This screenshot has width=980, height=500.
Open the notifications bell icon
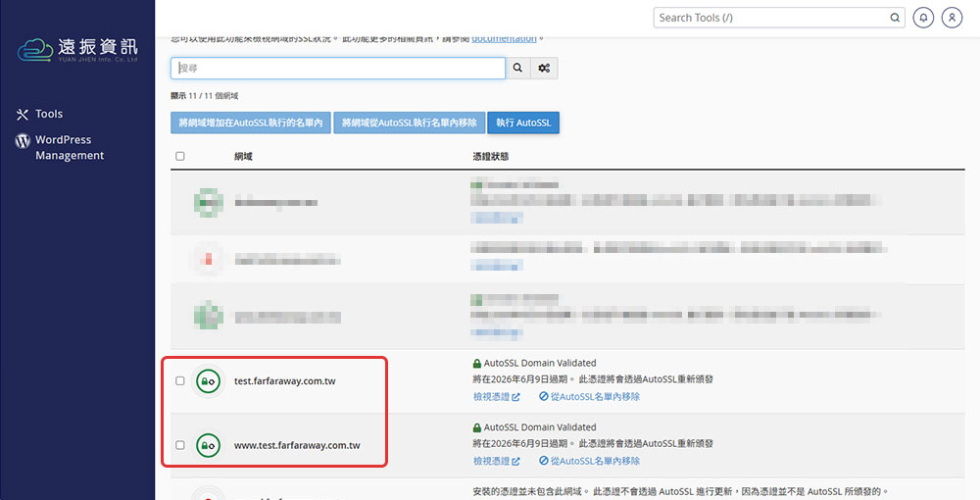click(923, 18)
